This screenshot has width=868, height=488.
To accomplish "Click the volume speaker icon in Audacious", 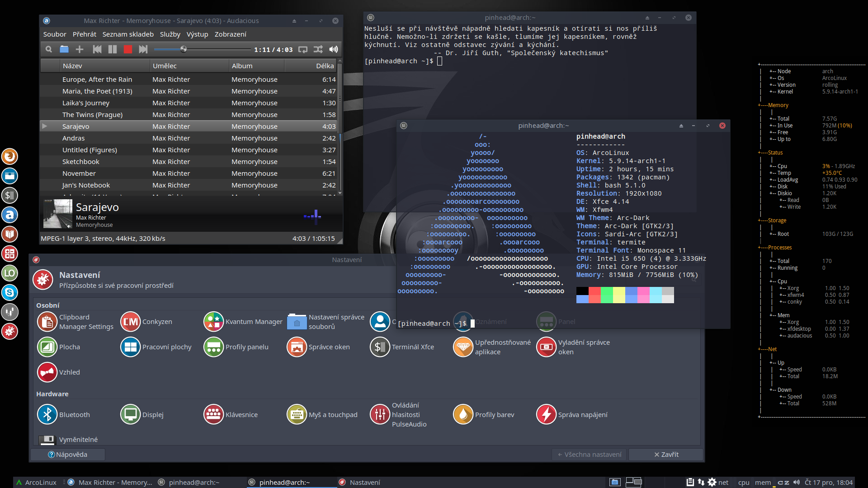I will pyautogui.click(x=334, y=49).
